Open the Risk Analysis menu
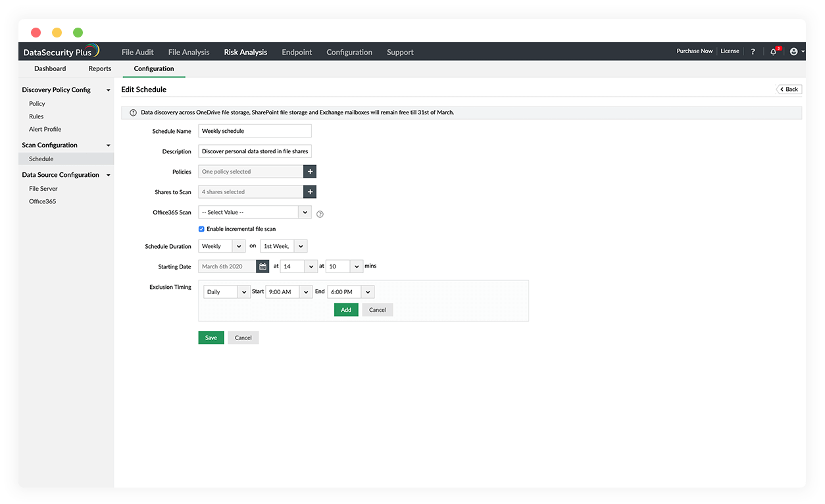Image resolution: width=825 pixels, height=504 pixels. point(245,52)
